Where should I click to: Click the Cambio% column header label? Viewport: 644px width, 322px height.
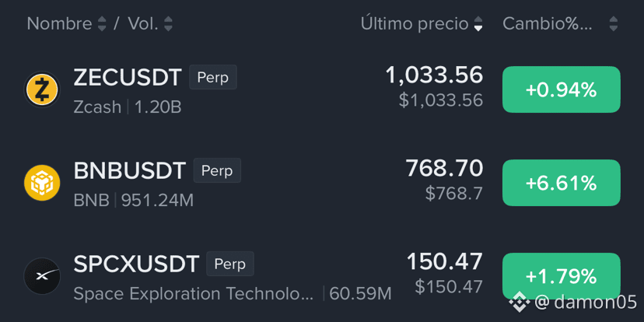pyautogui.click(x=548, y=24)
